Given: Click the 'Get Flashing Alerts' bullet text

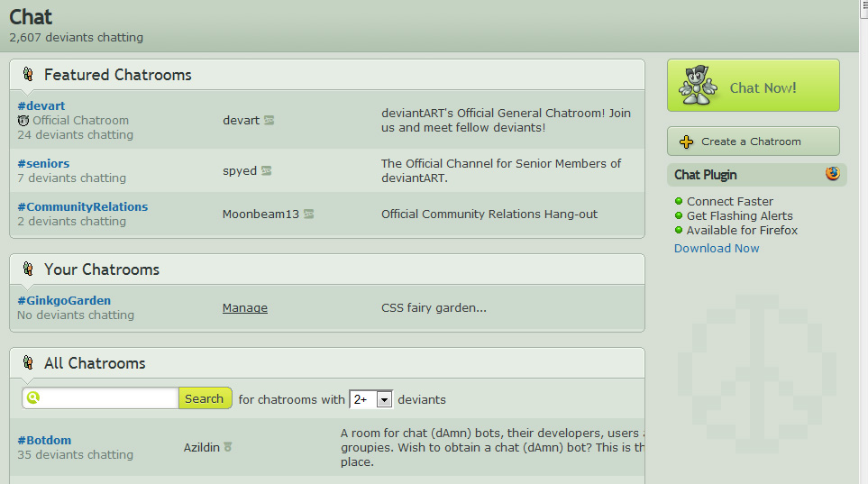Looking at the screenshot, I should 740,215.
